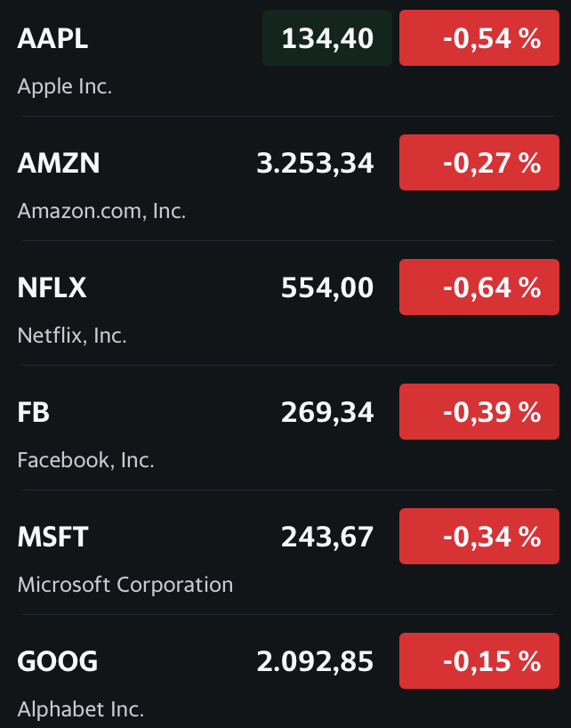Toggle the FB -0,39 % change badge
The image size is (571, 728).
[479, 412]
